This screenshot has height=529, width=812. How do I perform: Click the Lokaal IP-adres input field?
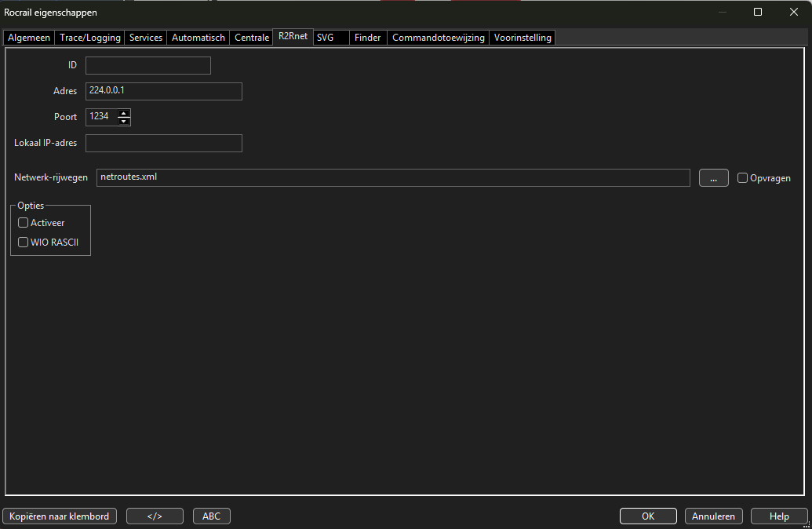coord(163,143)
